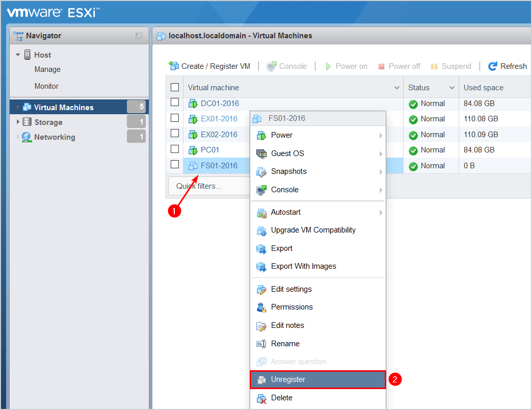Click the Console toolbar icon

tap(272, 66)
